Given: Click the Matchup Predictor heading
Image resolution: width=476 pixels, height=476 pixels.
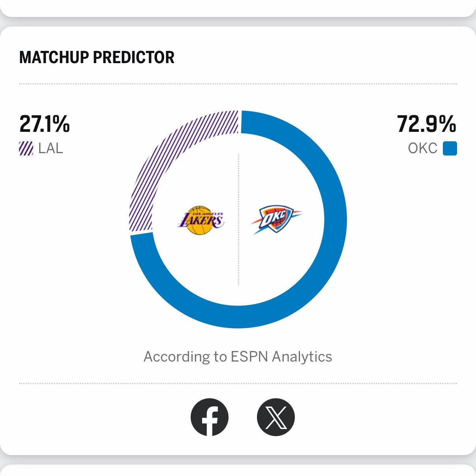Looking at the screenshot, I should (x=97, y=58).
